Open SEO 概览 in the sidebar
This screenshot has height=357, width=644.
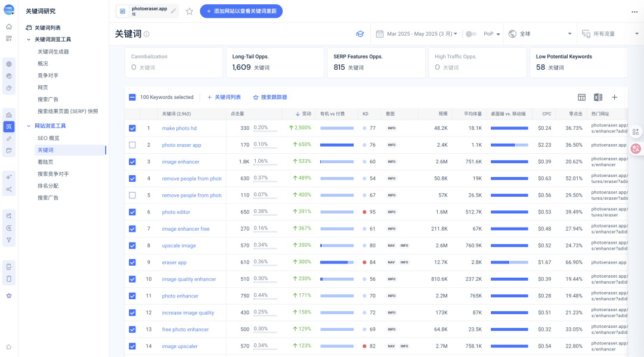[48, 138]
